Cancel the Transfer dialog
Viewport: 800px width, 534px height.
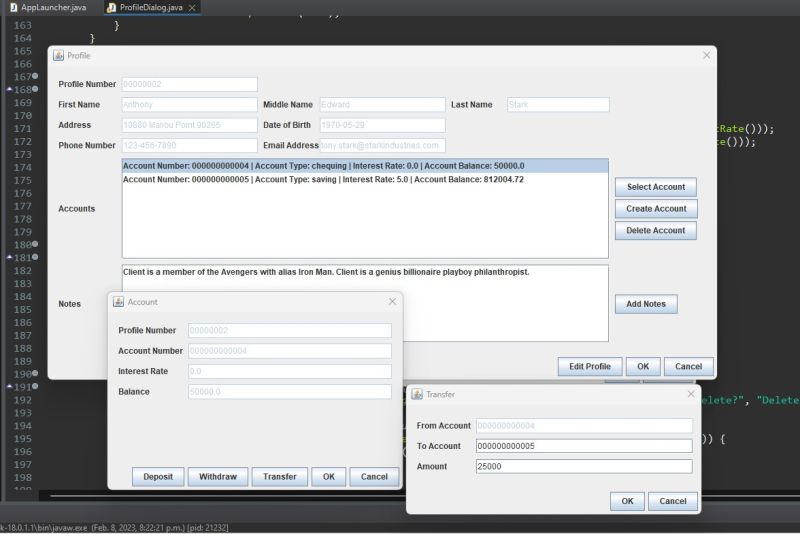coord(672,501)
